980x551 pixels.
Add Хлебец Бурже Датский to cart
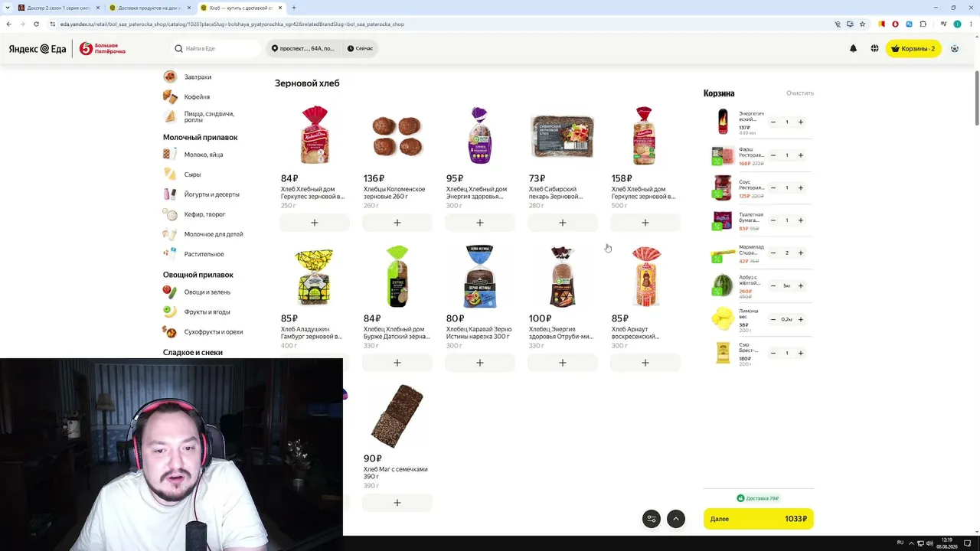point(397,363)
